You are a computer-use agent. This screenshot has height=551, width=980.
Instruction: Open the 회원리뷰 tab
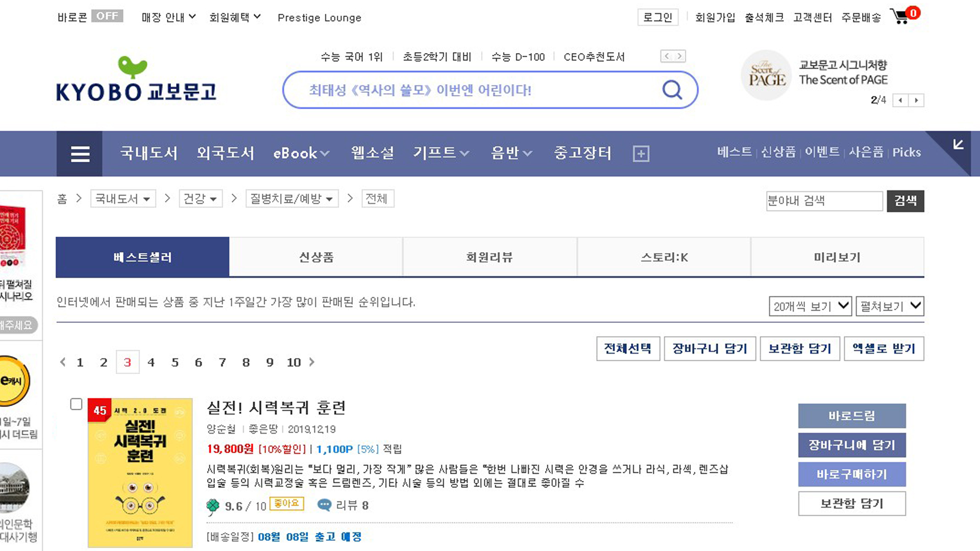489,257
